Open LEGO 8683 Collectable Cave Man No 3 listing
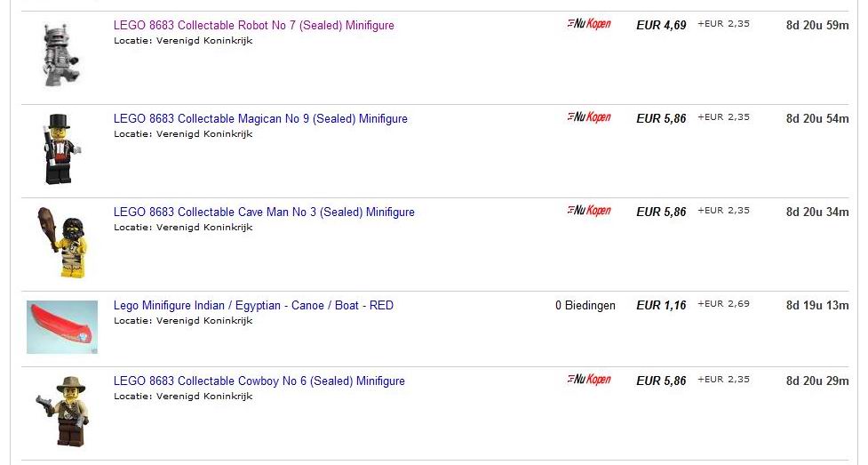The width and height of the screenshot is (868, 465). click(264, 212)
